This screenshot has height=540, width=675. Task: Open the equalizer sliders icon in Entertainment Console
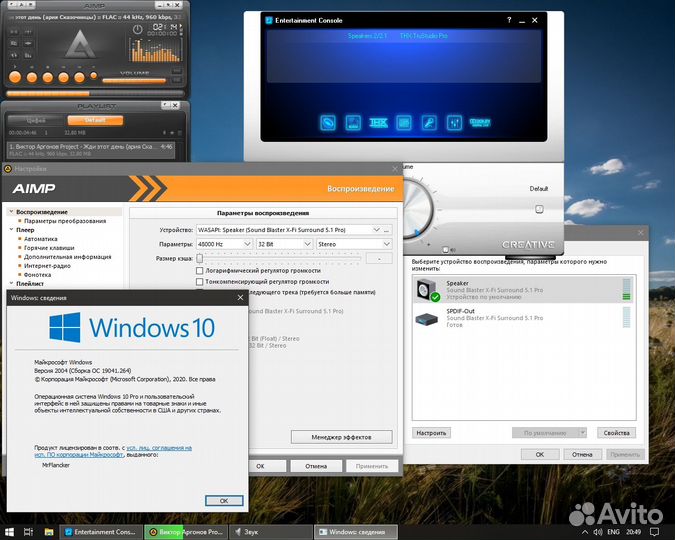(x=454, y=123)
